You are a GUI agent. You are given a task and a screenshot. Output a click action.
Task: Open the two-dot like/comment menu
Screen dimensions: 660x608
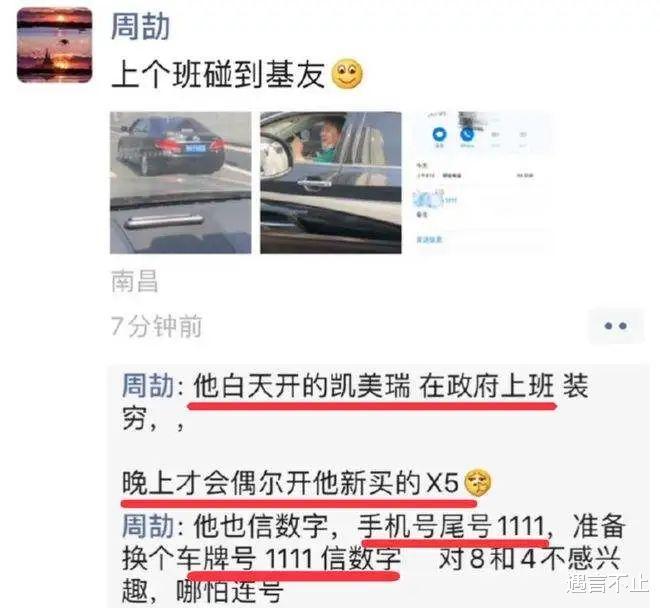(x=616, y=325)
